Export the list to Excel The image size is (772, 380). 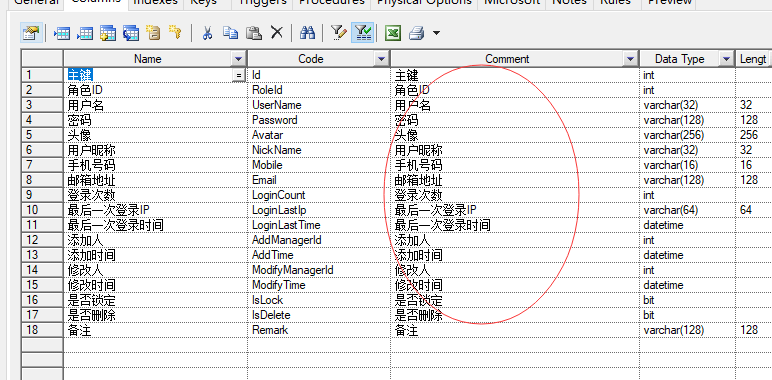(x=393, y=33)
